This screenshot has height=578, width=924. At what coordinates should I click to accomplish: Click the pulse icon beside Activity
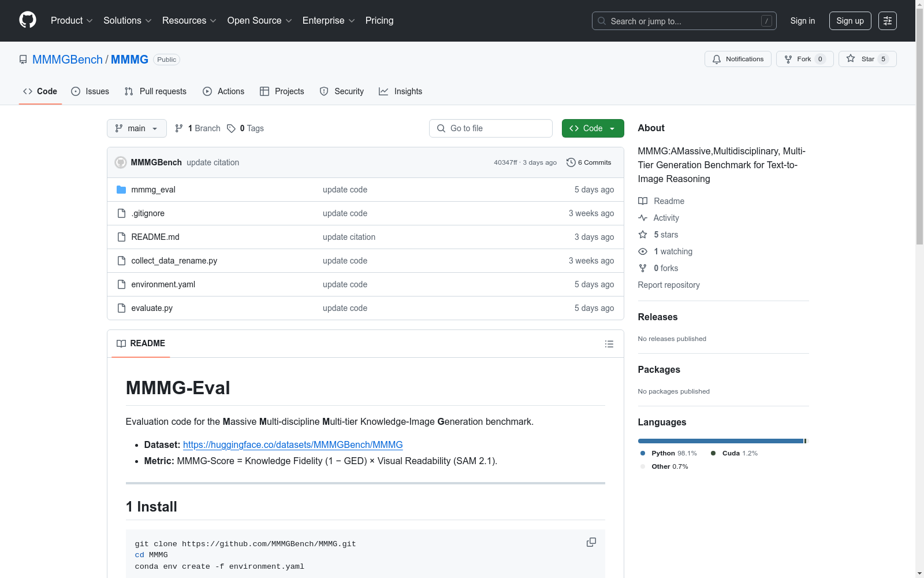pos(643,218)
